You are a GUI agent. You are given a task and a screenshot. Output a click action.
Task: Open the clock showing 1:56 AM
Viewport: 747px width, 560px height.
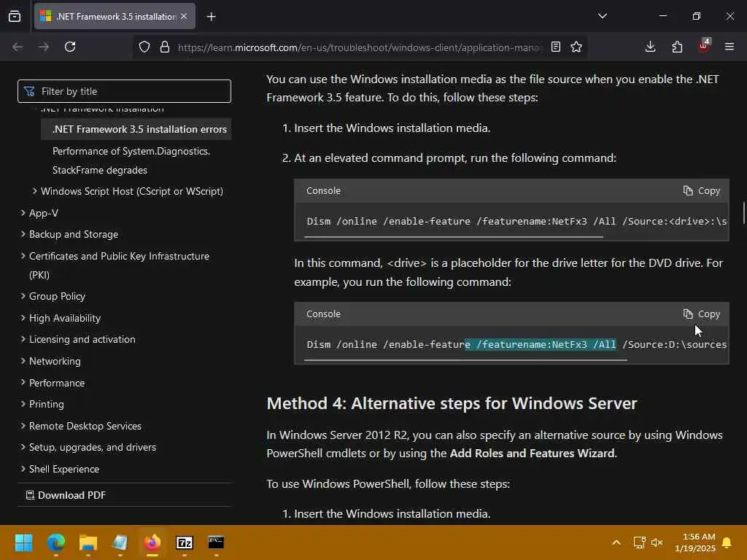pos(695,542)
